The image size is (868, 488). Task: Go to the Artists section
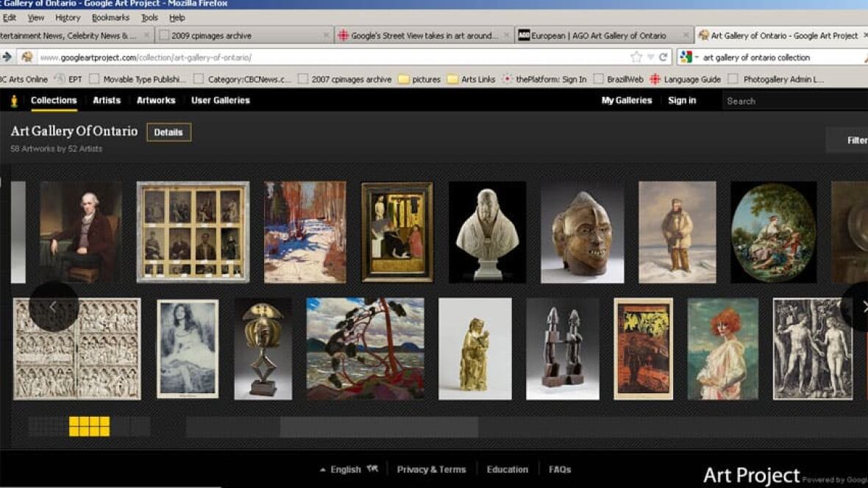tap(107, 101)
